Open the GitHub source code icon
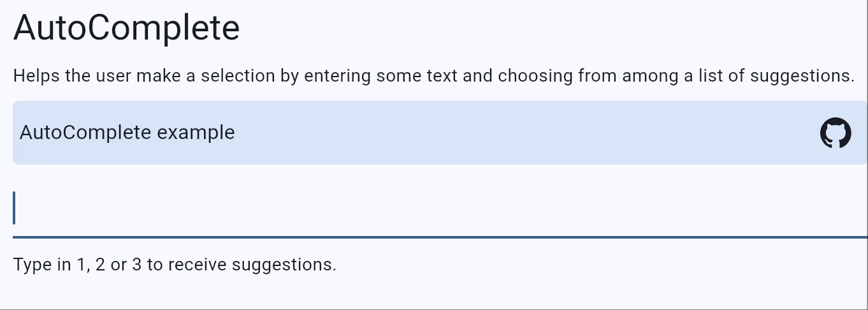The height and width of the screenshot is (310, 868). 835,133
